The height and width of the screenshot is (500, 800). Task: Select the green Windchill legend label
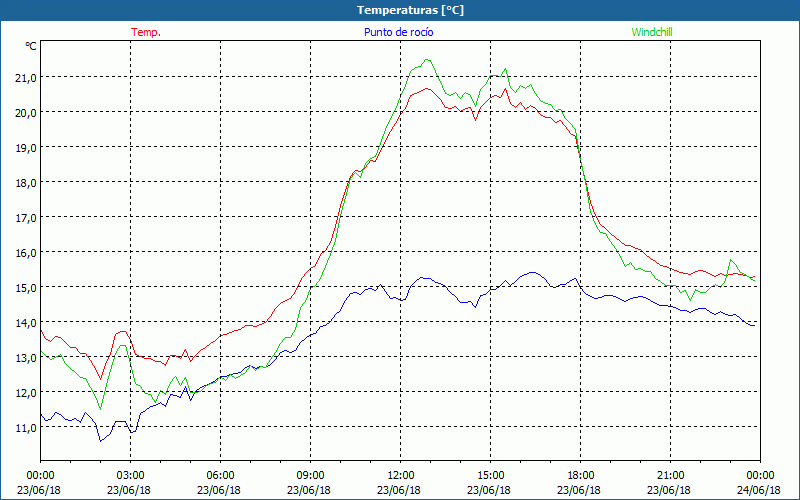tap(652, 32)
